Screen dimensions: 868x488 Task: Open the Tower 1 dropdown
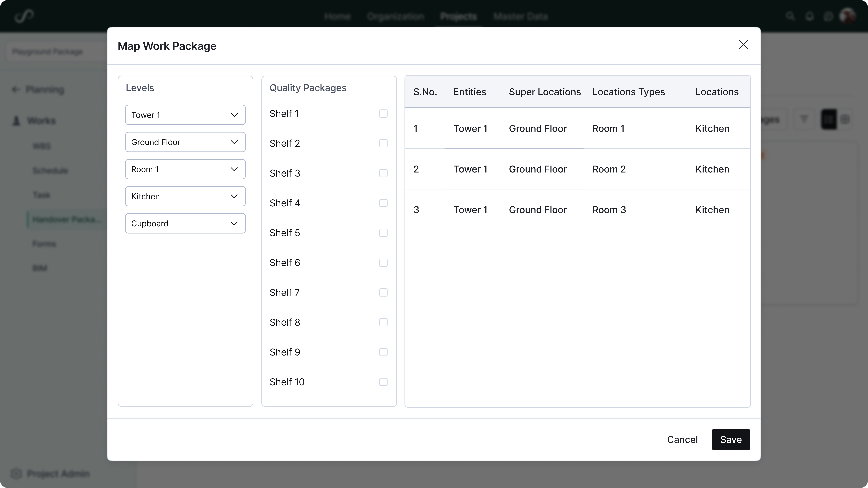[185, 115]
